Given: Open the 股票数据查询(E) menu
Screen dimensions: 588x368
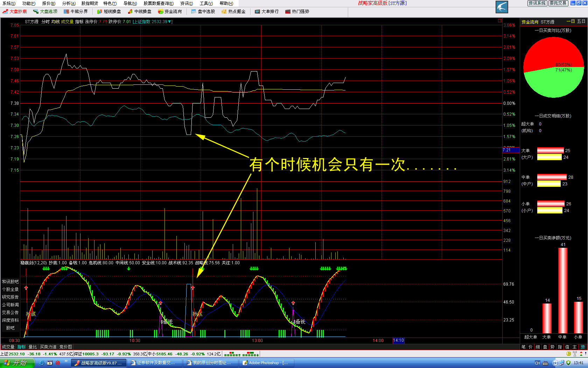Looking at the screenshot, I should pyautogui.click(x=159, y=4).
